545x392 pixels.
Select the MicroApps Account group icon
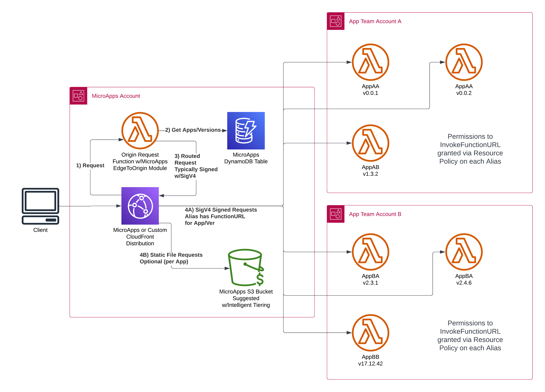[x=78, y=96]
